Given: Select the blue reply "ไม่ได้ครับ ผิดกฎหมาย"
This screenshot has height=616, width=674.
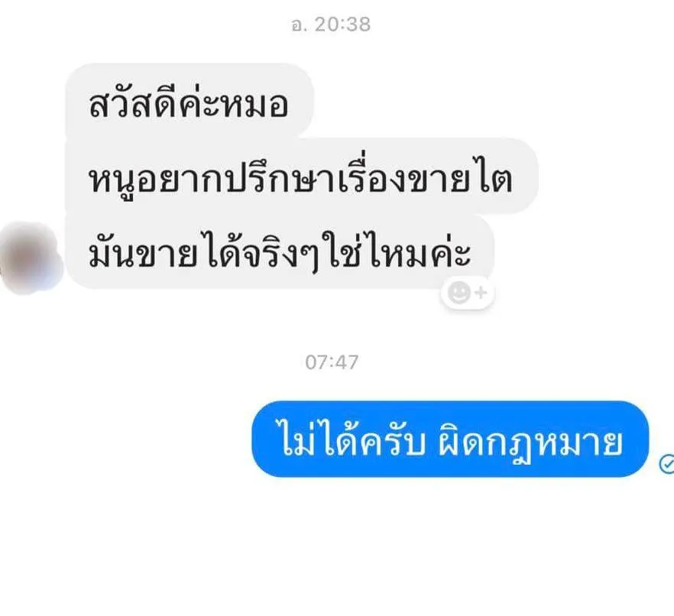Looking at the screenshot, I should [450, 439].
